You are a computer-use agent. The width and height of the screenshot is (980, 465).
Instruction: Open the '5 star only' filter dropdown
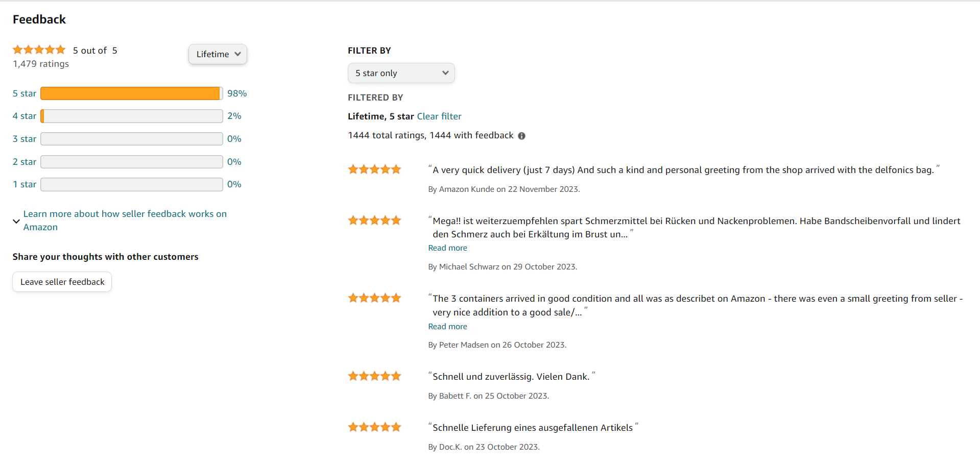point(401,73)
